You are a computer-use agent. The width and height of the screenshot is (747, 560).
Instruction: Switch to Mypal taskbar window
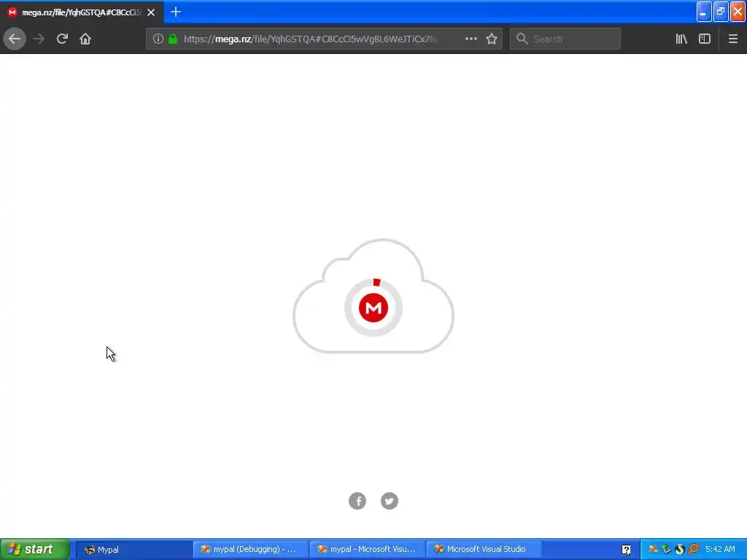(x=133, y=550)
